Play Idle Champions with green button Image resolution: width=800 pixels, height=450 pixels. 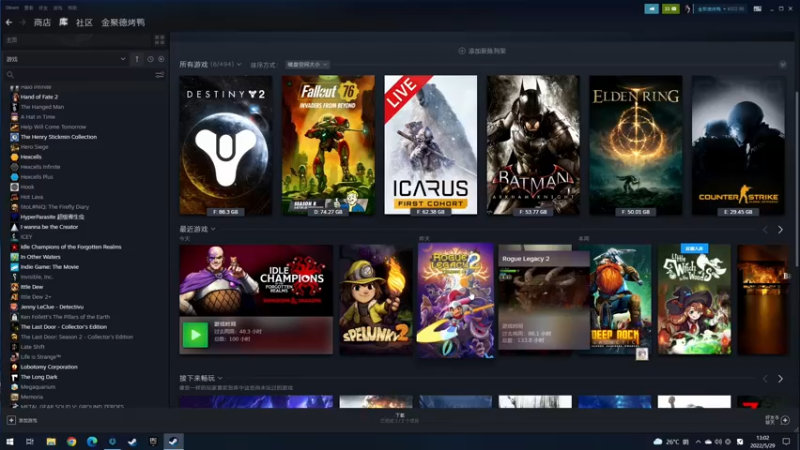pos(195,335)
